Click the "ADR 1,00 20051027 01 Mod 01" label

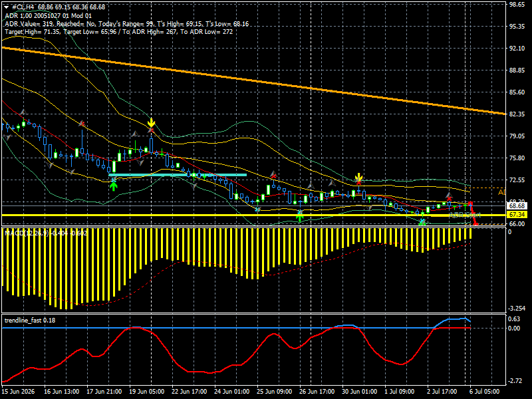(48, 15)
